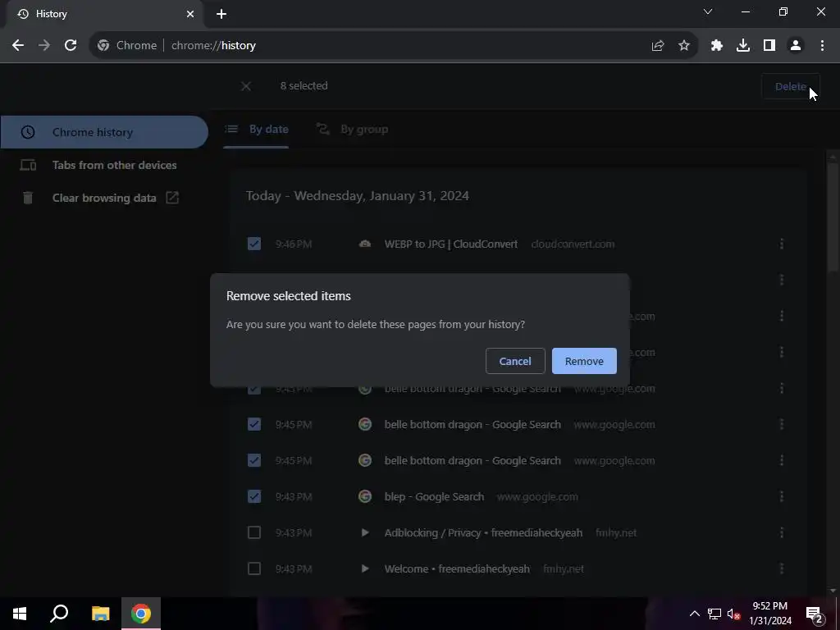Open the WEBP to JPG | CloudConvert link
This screenshot has width=840, height=630.
click(x=451, y=244)
